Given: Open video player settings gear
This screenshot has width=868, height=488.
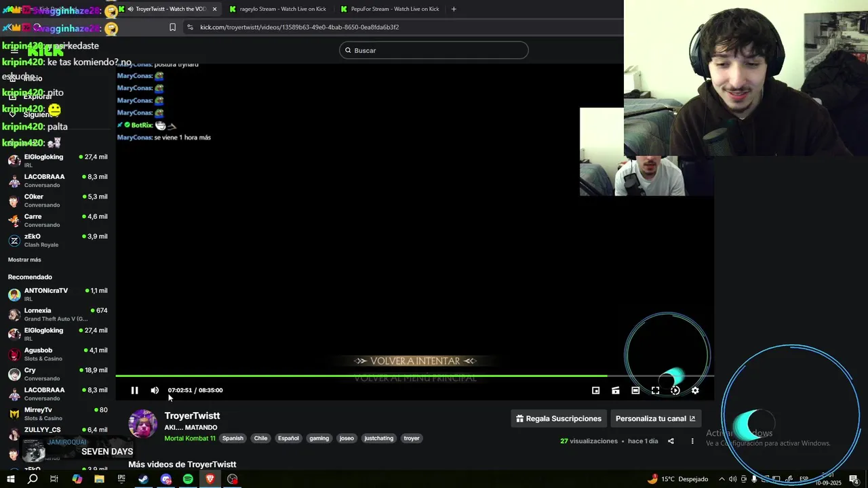Looking at the screenshot, I should tap(695, 390).
